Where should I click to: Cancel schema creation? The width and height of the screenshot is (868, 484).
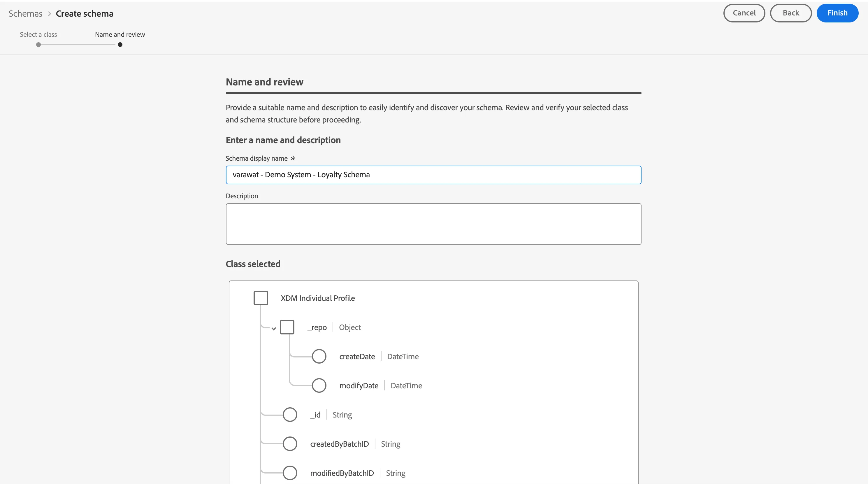point(744,13)
